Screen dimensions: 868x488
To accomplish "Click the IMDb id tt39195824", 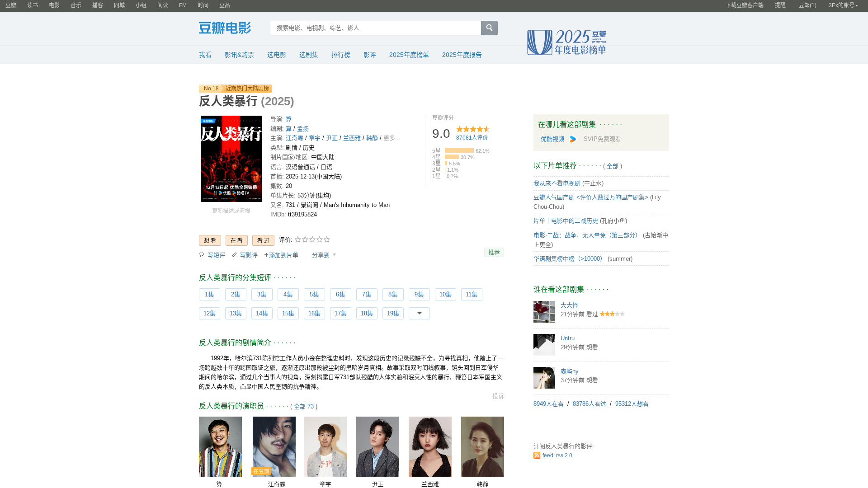I will pos(302,215).
